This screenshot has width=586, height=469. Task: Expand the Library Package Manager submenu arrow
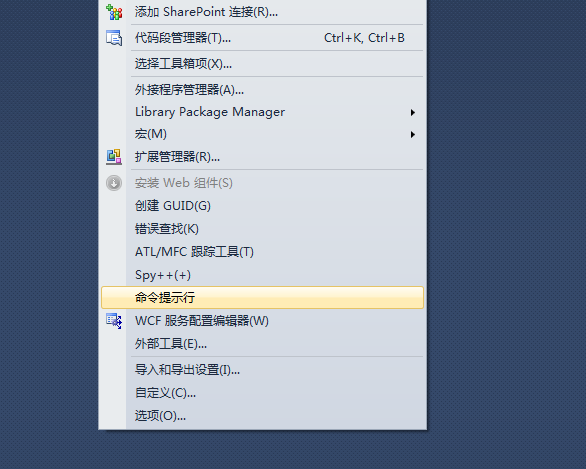pos(413,112)
